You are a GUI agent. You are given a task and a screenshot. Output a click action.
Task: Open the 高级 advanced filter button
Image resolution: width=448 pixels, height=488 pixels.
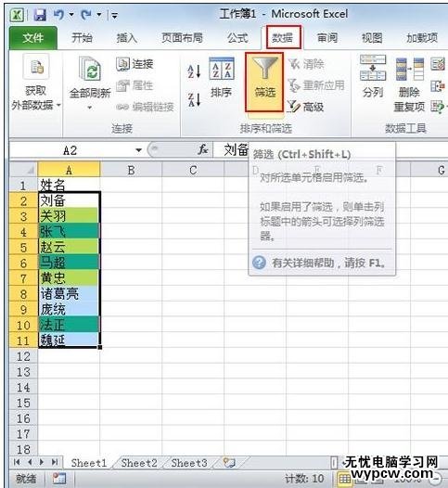tap(305, 107)
